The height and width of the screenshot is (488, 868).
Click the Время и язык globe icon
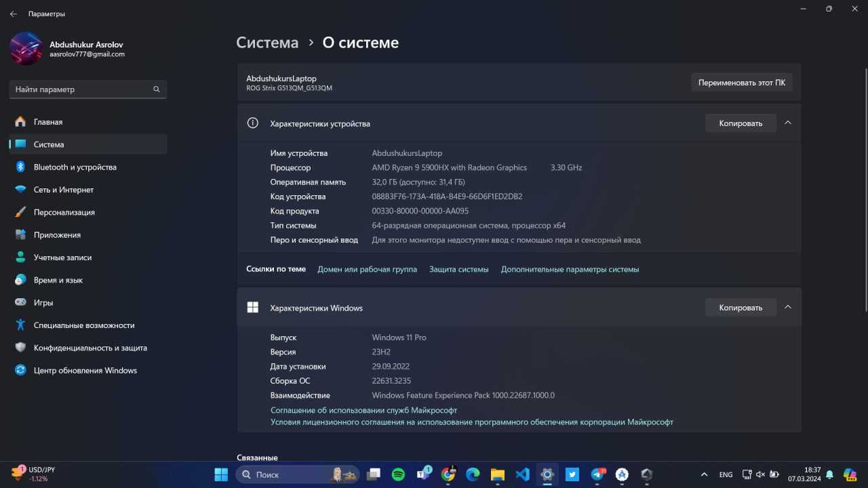coord(20,280)
